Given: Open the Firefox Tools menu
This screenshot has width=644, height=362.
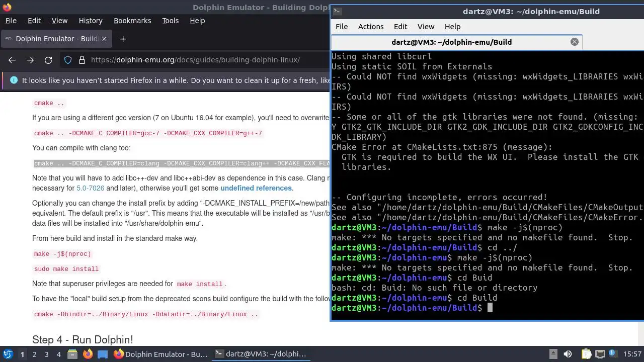Looking at the screenshot, I should [x=170, y=21].
